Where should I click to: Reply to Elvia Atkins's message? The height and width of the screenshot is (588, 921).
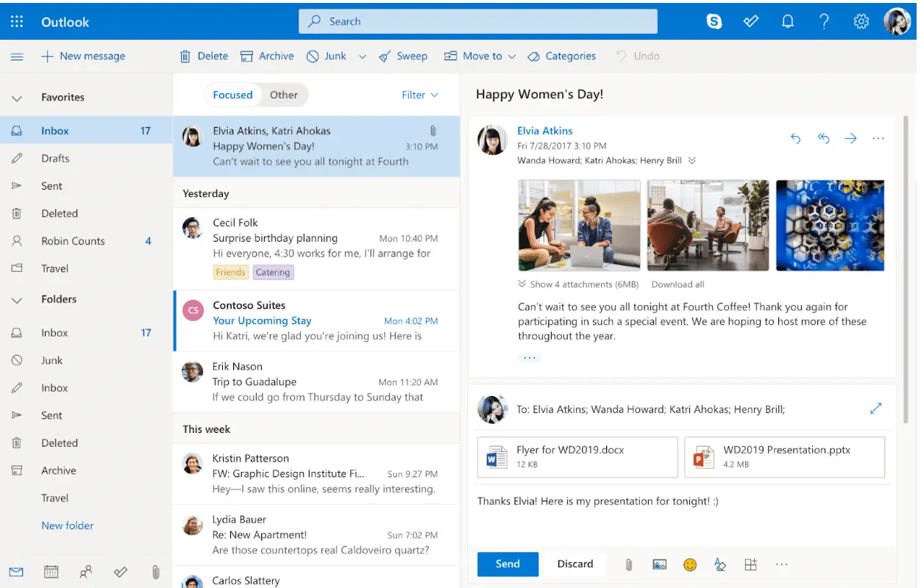(795, 137)
